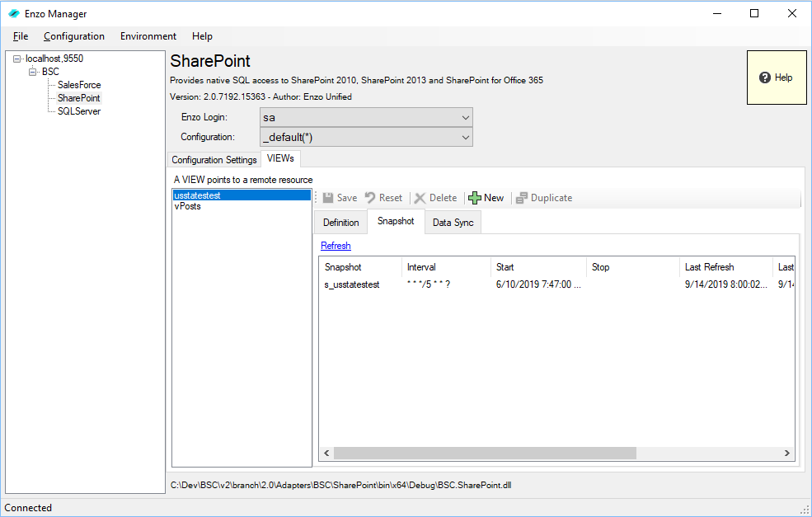Select the s_usstatestest snapshot row
This screenshot has height=517, width=812.
click(557, 284)
